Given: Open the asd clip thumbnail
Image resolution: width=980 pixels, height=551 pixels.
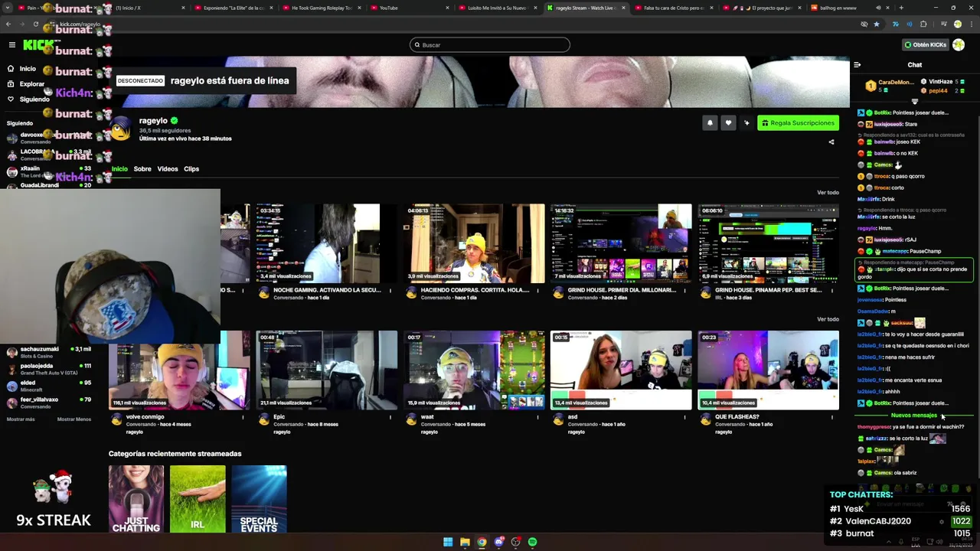Looking at the screenshot, I should click(x=621, y=370).
